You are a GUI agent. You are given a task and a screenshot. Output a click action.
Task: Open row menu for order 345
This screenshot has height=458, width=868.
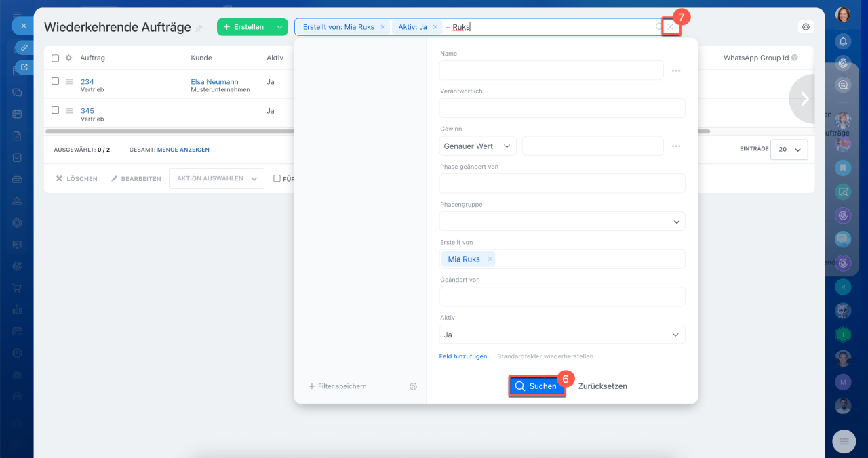point(68,110)
